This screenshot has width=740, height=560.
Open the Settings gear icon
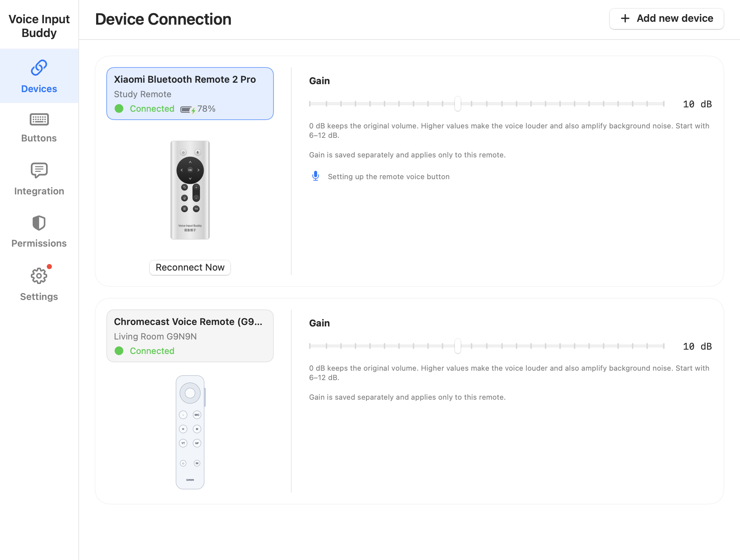tap(39, 276)
